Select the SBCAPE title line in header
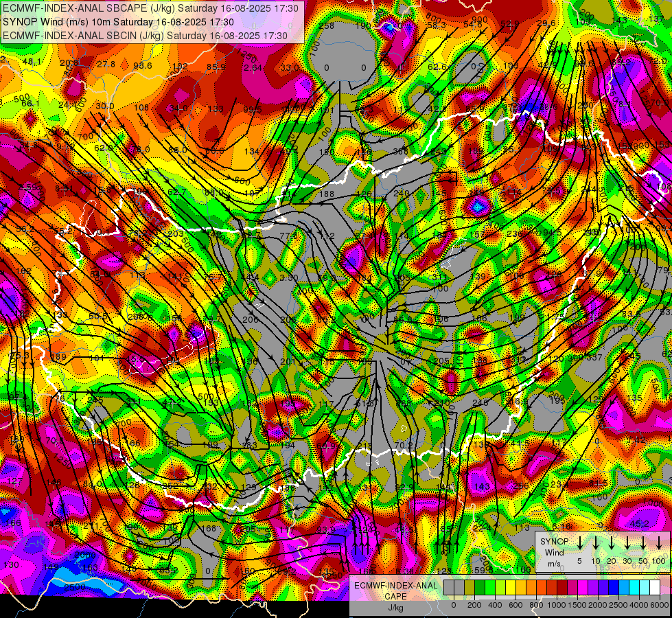Viewport: 672px width, 618px height. [x=150, y=8]
